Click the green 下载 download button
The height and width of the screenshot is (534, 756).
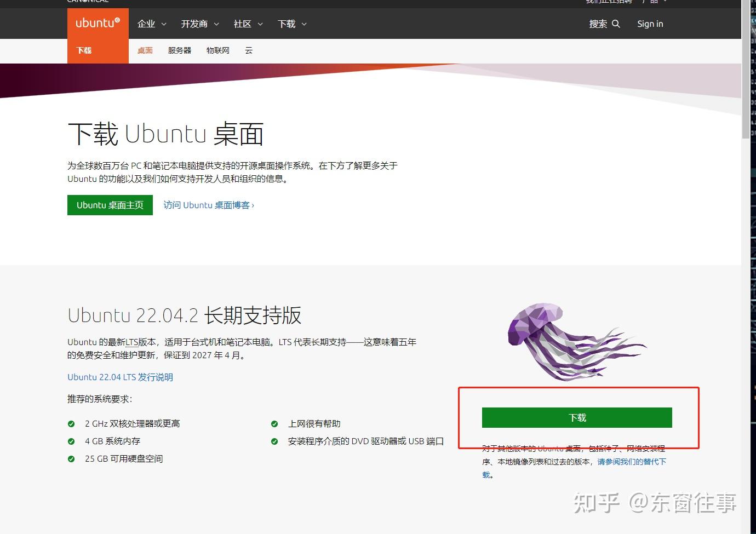[577, 417]
